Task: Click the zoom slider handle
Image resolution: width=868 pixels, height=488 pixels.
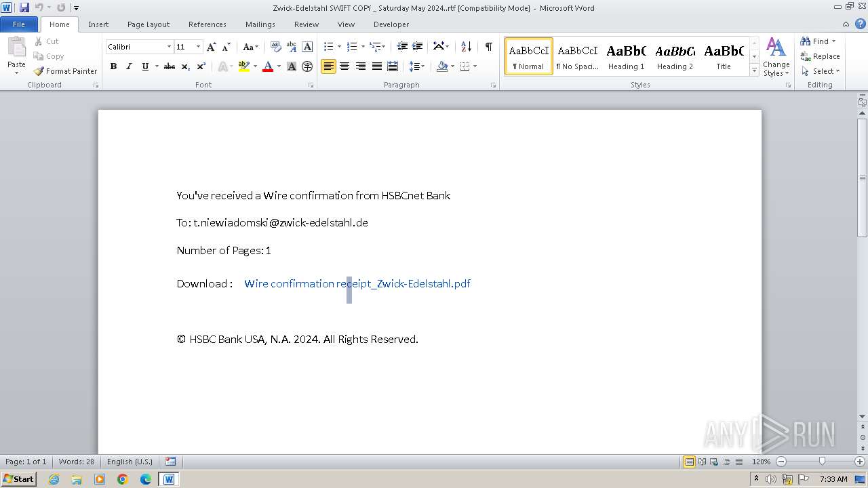Action: [822, 462]
